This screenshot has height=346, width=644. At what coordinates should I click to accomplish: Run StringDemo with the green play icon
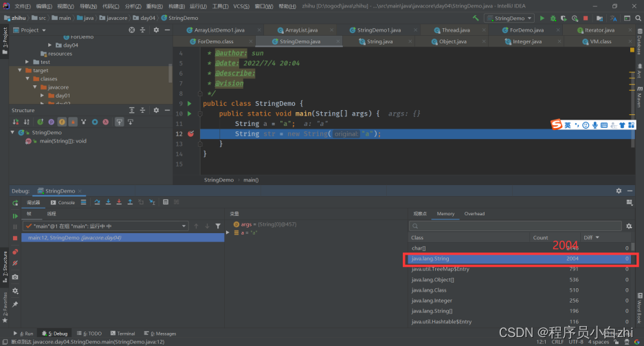click(542, 18)
